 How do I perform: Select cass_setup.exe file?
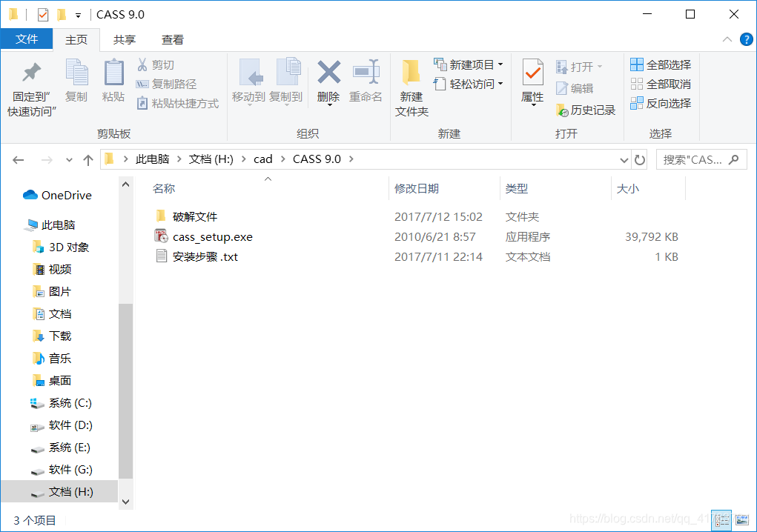(x=213, y=237)
